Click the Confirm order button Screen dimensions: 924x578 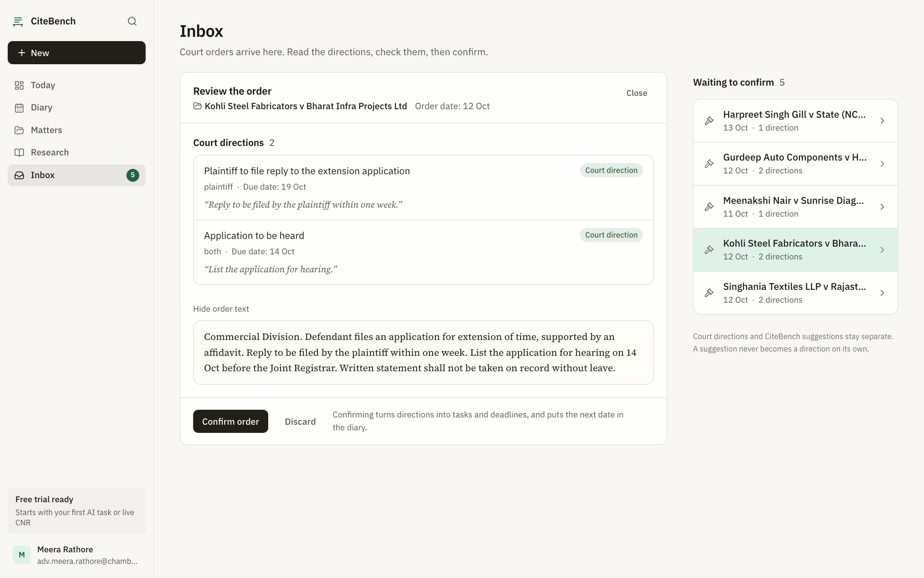click(x=231, y=421)
